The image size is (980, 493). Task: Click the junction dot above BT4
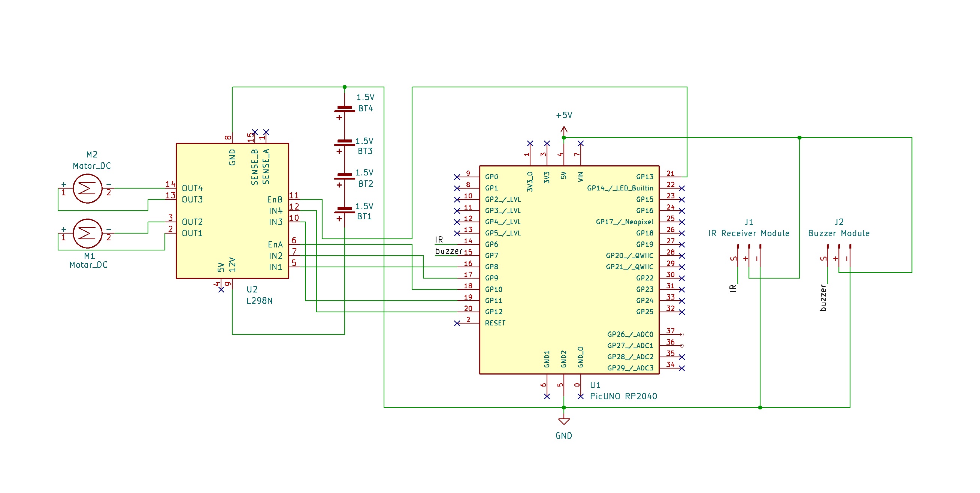point(344,87)
